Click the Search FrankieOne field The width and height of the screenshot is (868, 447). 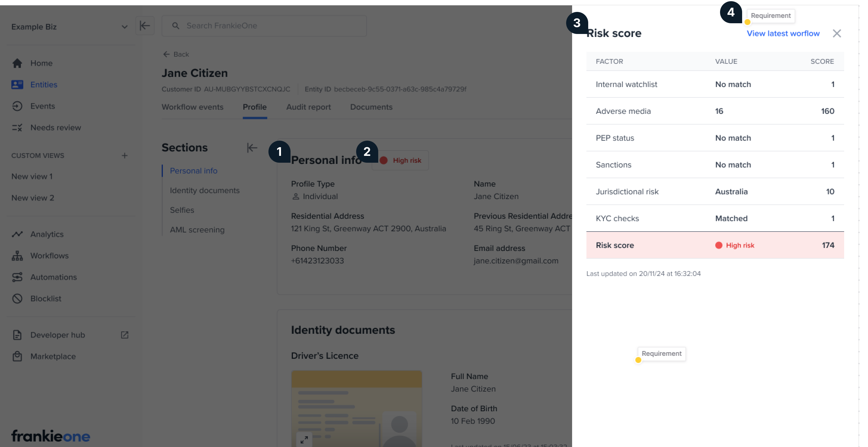[x=264, y=26]
